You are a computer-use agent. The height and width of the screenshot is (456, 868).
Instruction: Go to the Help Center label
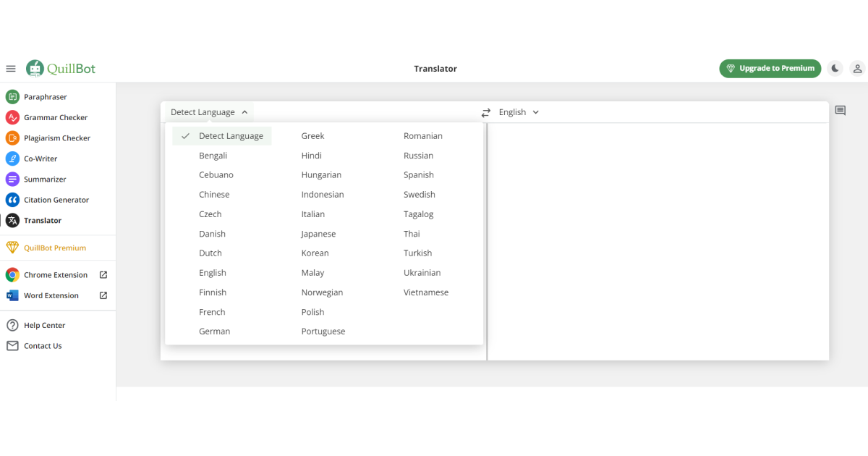tap(45, 326)
